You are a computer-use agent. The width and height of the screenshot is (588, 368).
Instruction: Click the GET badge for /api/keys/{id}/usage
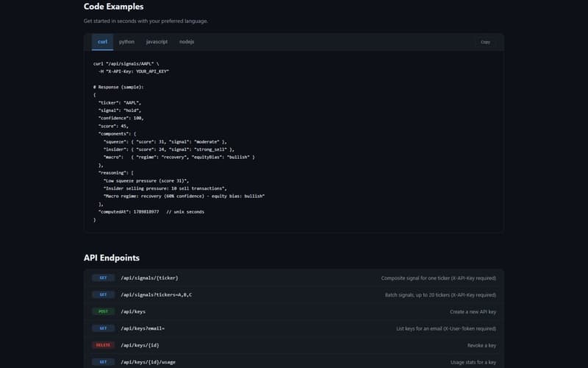pos(103,362)
